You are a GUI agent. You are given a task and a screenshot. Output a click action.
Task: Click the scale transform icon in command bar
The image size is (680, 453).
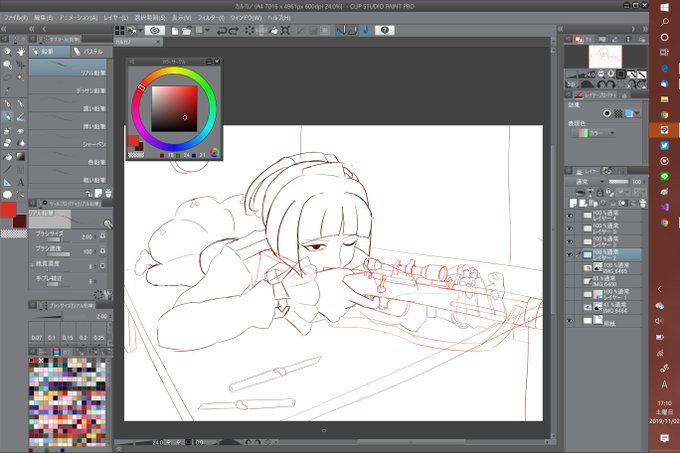tap(285, 30)
